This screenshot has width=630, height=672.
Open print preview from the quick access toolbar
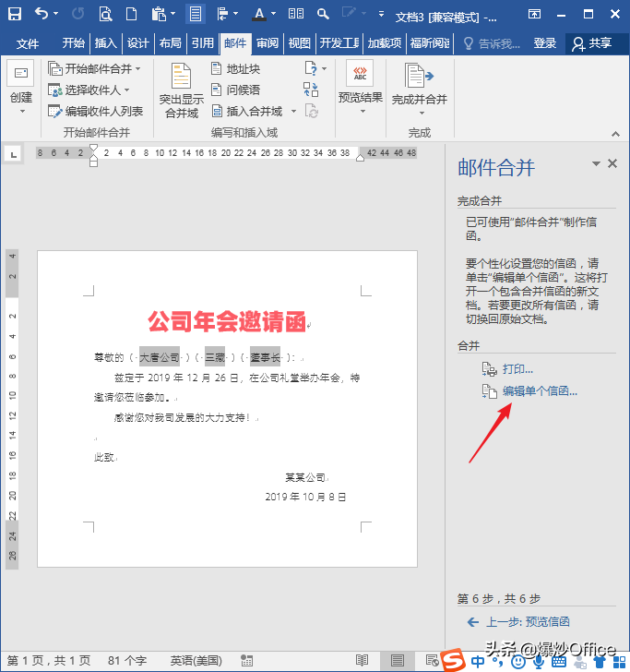(x=105, y=14)
